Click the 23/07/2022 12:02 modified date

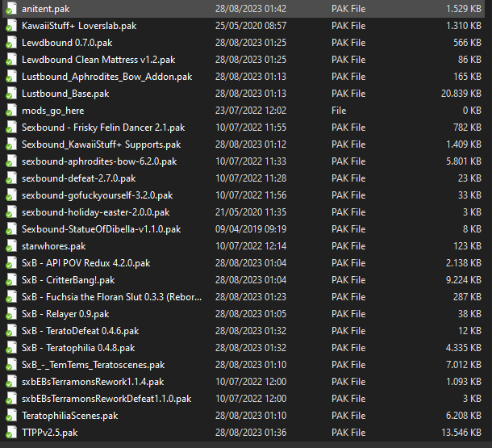point(251,111)
